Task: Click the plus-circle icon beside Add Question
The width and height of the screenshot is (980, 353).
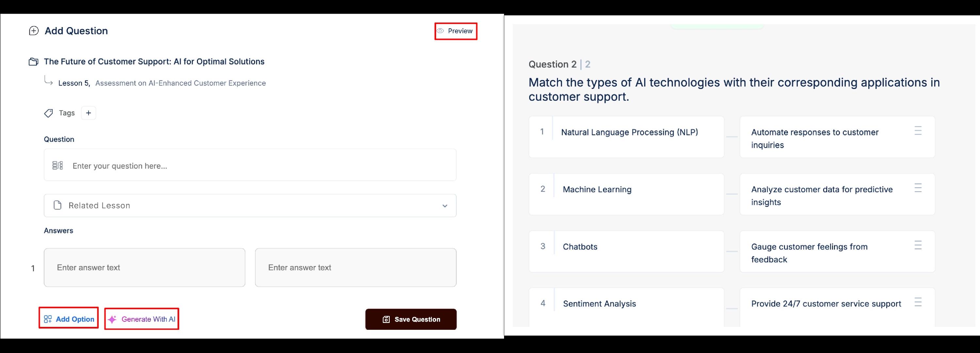Action: point(34,31)
